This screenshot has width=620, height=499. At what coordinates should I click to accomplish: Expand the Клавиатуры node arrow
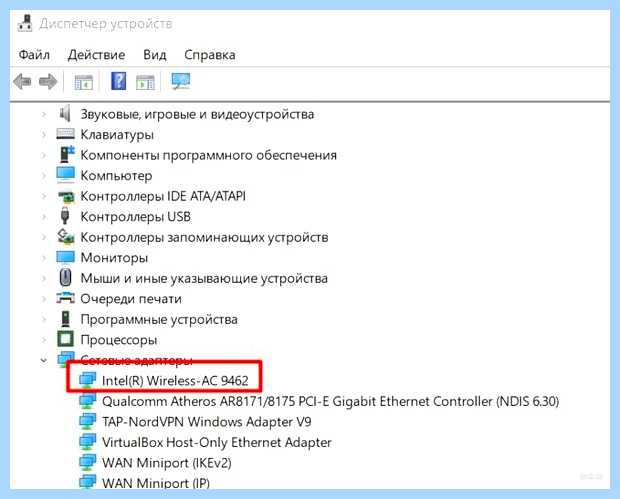[x=44, y=135]
